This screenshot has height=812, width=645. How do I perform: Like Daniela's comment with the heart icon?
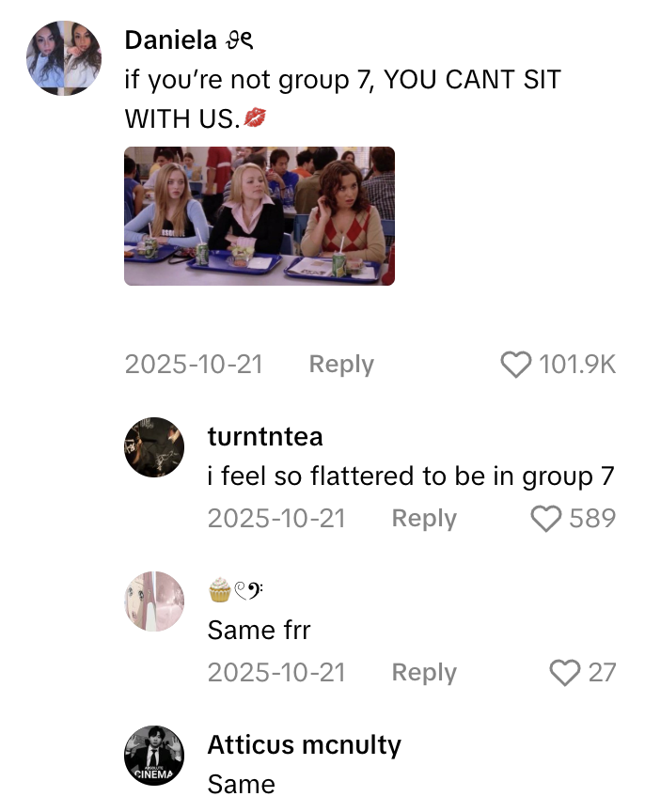click(x=516, y=365)
